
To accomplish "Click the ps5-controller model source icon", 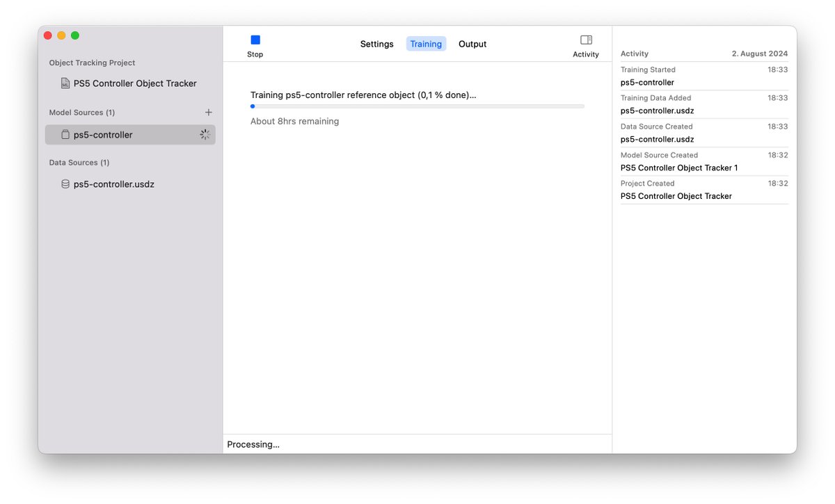I will [65, 135].
